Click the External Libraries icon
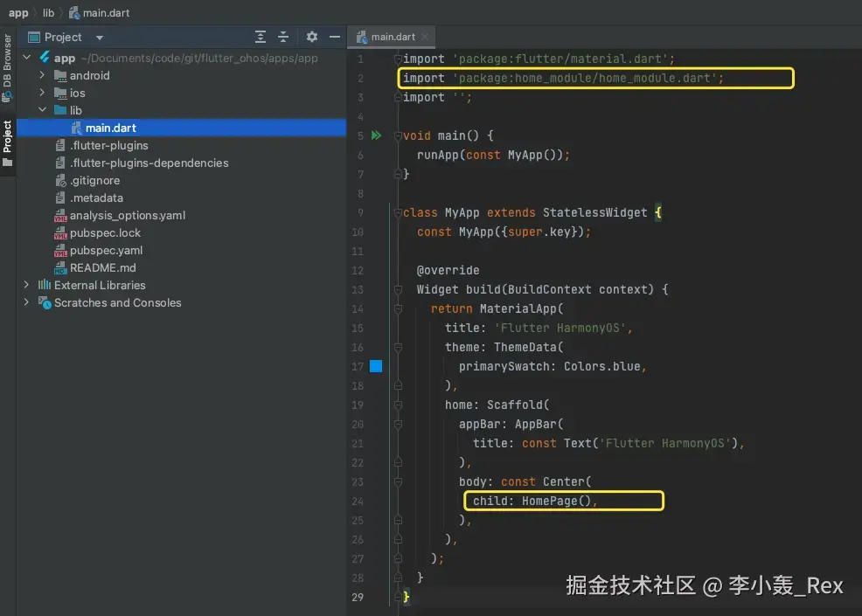This screenshot has width=862, height=616. click(x=45, y=285)
